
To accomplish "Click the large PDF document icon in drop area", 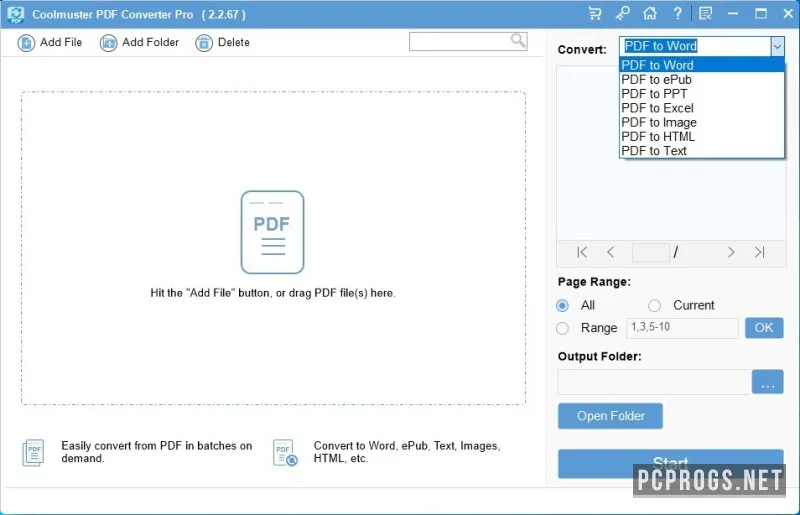I will coord(272,232).
